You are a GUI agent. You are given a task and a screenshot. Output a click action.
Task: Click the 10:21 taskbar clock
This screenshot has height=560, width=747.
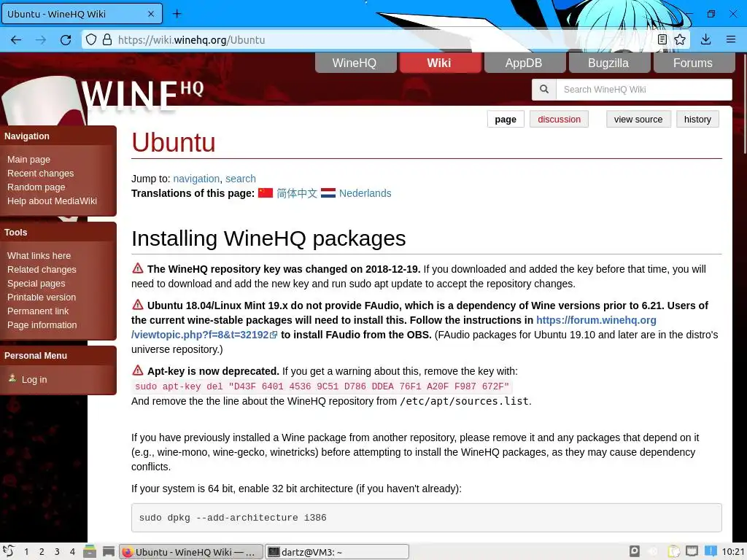(732, 552)
